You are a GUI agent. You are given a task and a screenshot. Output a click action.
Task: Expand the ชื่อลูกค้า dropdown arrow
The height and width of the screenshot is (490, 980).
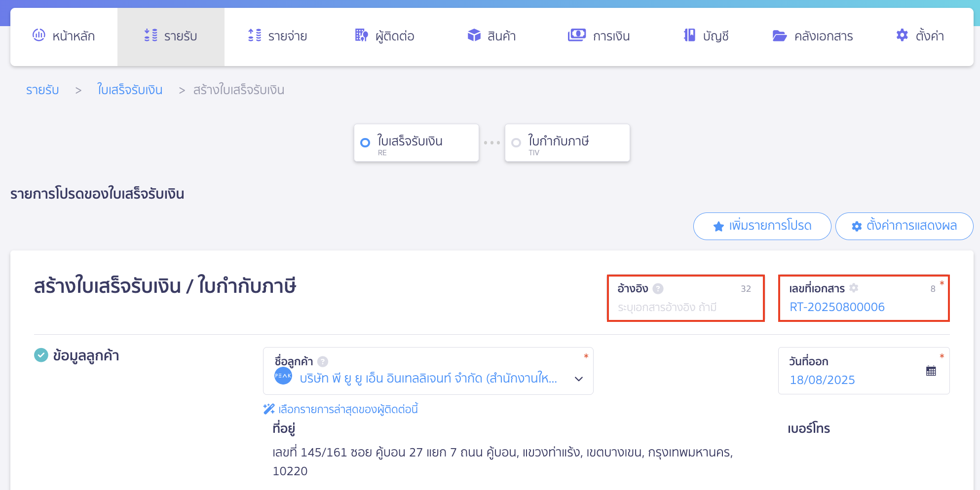tap(579, 379)
